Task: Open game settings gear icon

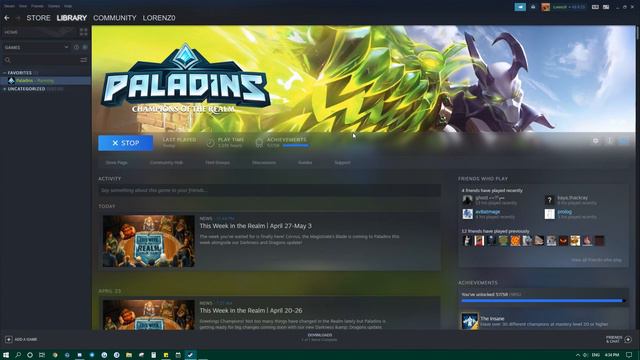Action: [596, 141]
